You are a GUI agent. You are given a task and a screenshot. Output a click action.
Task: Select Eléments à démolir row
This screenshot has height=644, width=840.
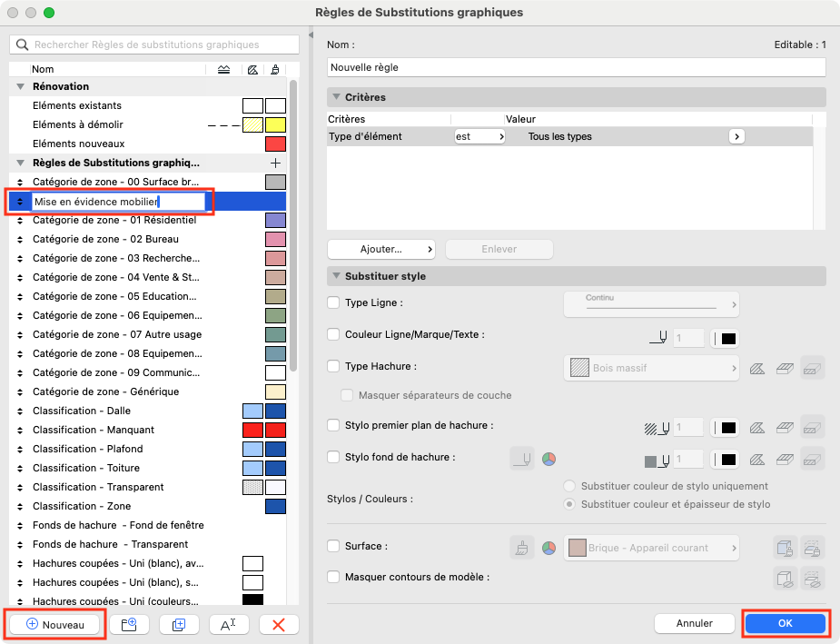[x=147, y=124]
